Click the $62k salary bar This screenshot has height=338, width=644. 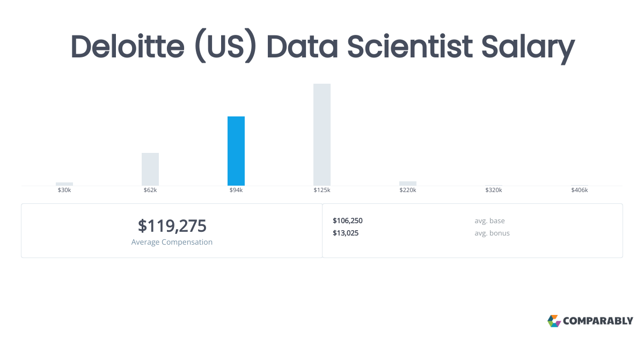pos(150,169)
